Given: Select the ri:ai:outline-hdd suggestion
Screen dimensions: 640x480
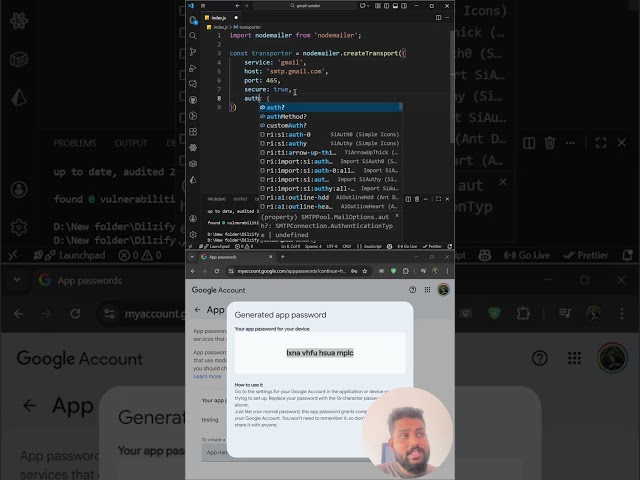Looking at the screenshot, I should coord(331,198).
